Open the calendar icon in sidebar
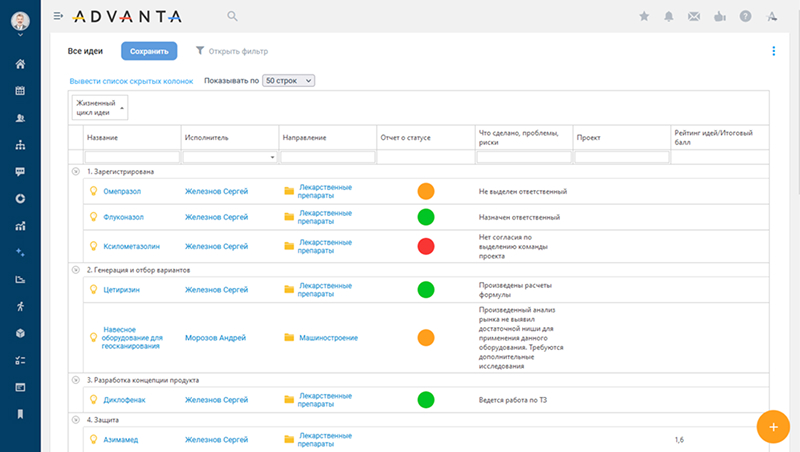This screenshot has height=452, width=800. click(20, 92)
